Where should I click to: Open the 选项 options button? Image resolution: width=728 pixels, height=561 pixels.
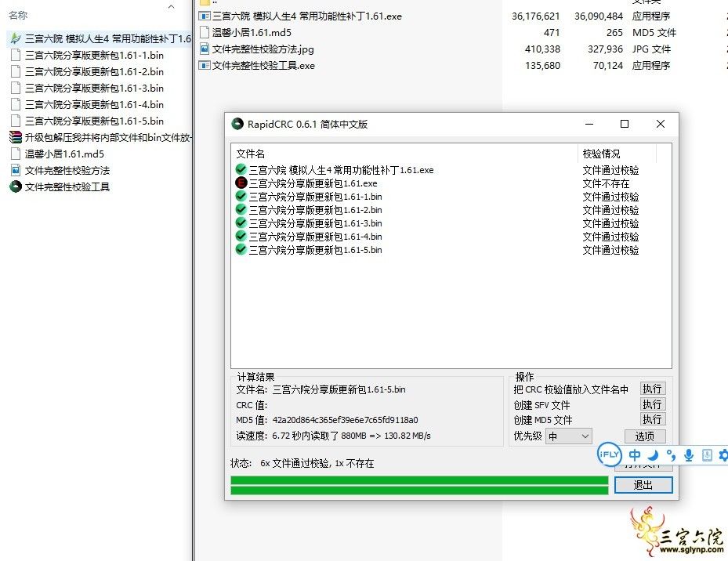pos(645,436)
